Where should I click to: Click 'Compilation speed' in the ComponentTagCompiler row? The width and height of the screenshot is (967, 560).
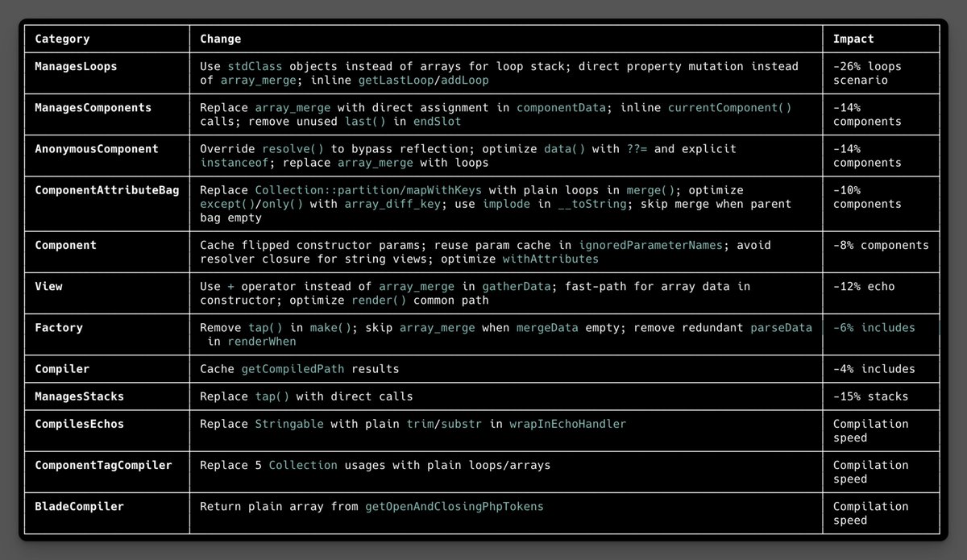pos(870,472)
